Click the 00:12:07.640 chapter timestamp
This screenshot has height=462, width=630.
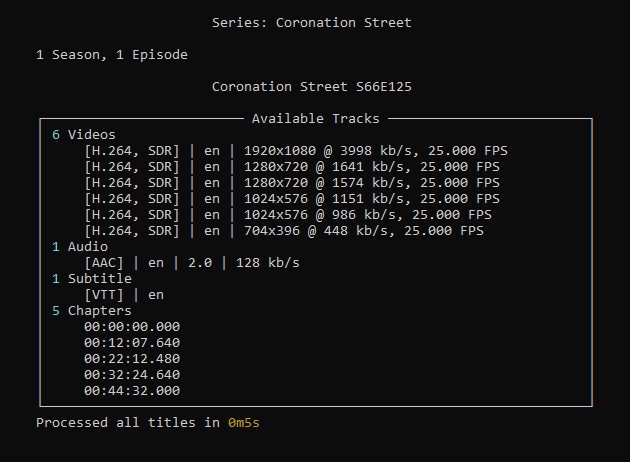[132, 343]
